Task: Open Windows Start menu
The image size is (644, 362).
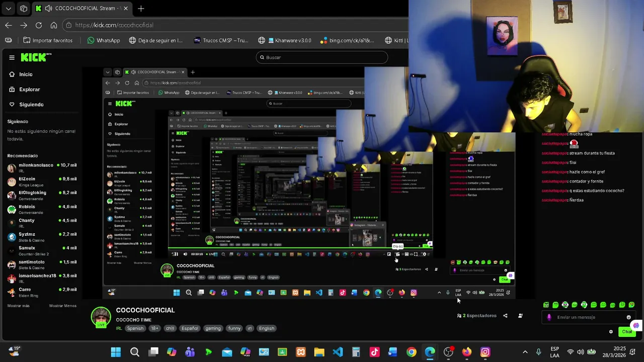Action: 116,352
